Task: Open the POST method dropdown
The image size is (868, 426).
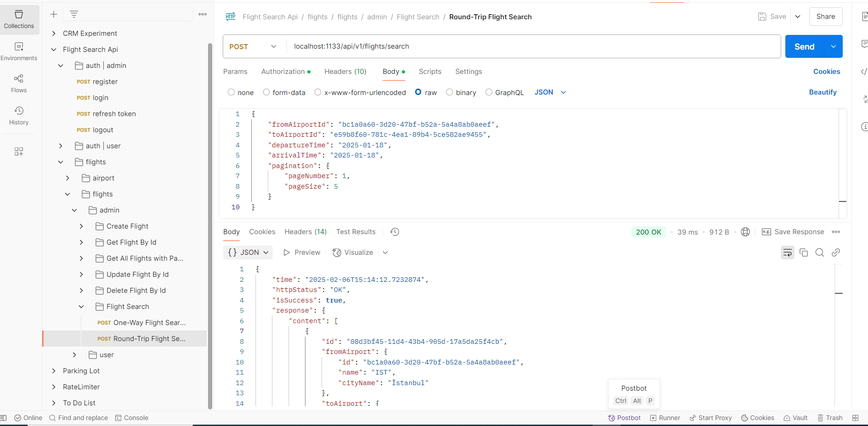Action: click(253, 46)
